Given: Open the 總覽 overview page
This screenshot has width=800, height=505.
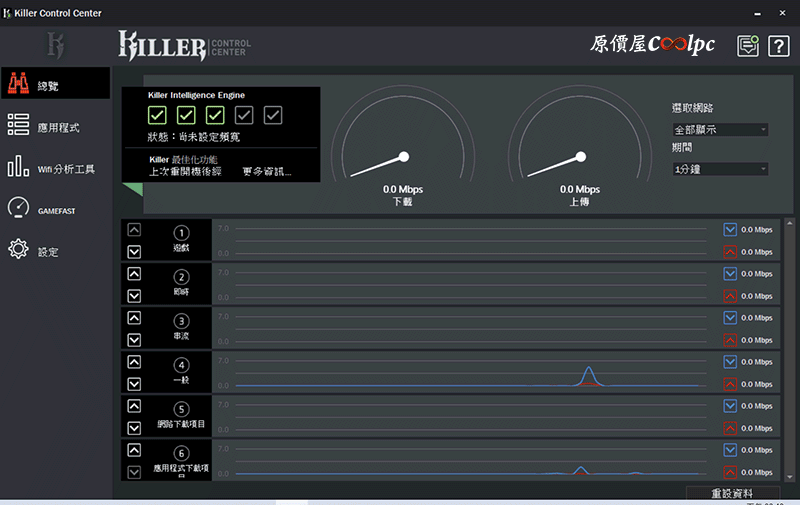Looking at the screenshot, I should (55, 83).
